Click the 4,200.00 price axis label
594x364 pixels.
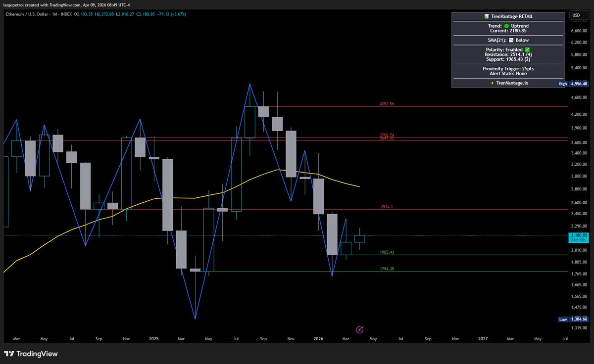tap(579, 115)
